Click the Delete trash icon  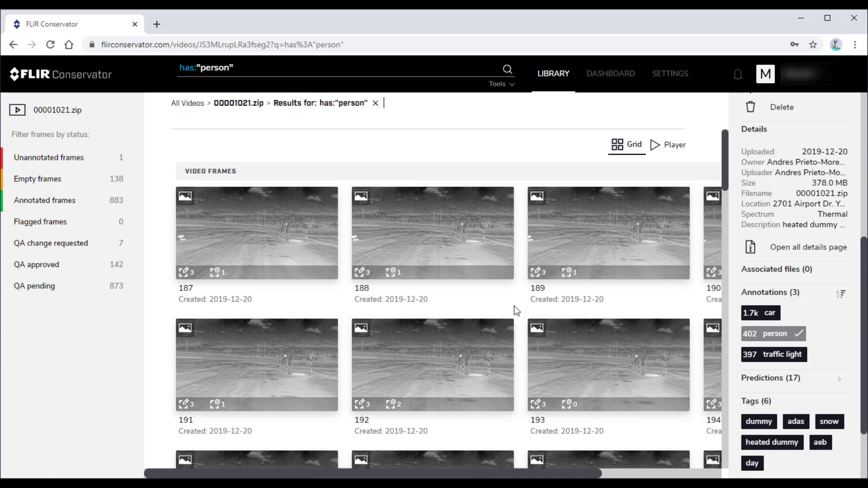[750, 107]
